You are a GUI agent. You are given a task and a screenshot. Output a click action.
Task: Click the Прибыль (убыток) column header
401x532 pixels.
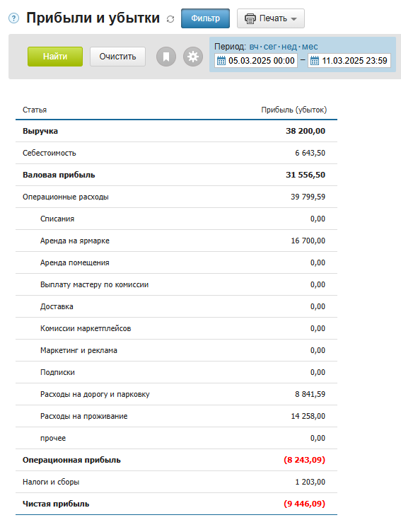(294, 110)
